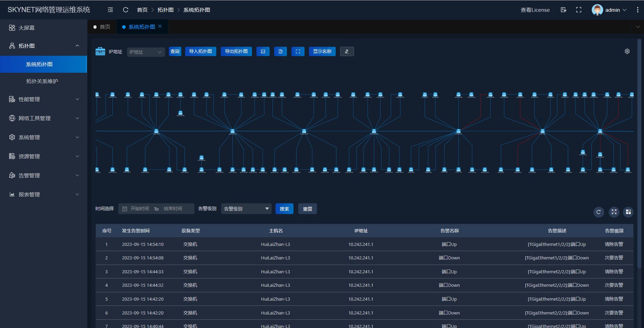The height and width of the screenshot is (328, 644).
Task: Click 导出拓扑图 button
Action: 236,51
